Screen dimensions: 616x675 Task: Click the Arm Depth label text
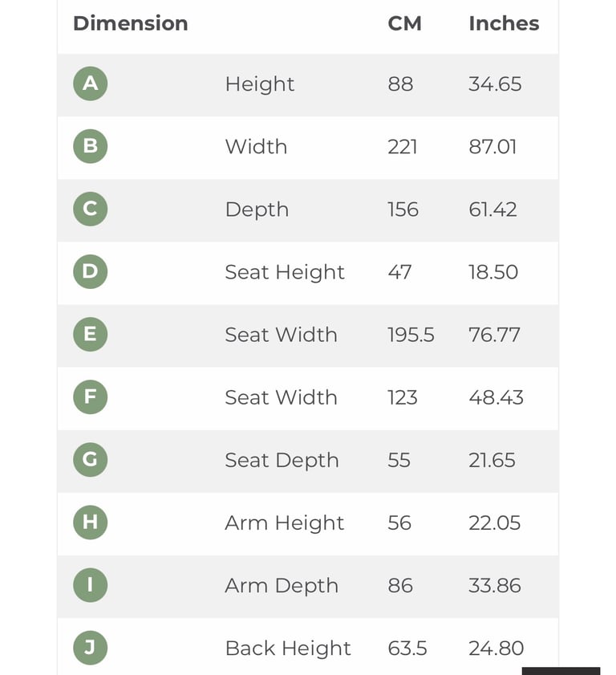point(282,586)
